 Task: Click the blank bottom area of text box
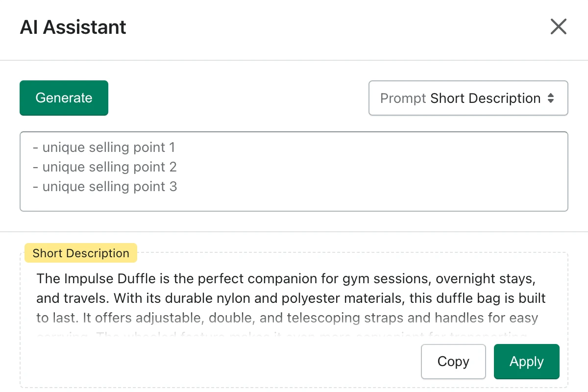click(x=294, y=203)
